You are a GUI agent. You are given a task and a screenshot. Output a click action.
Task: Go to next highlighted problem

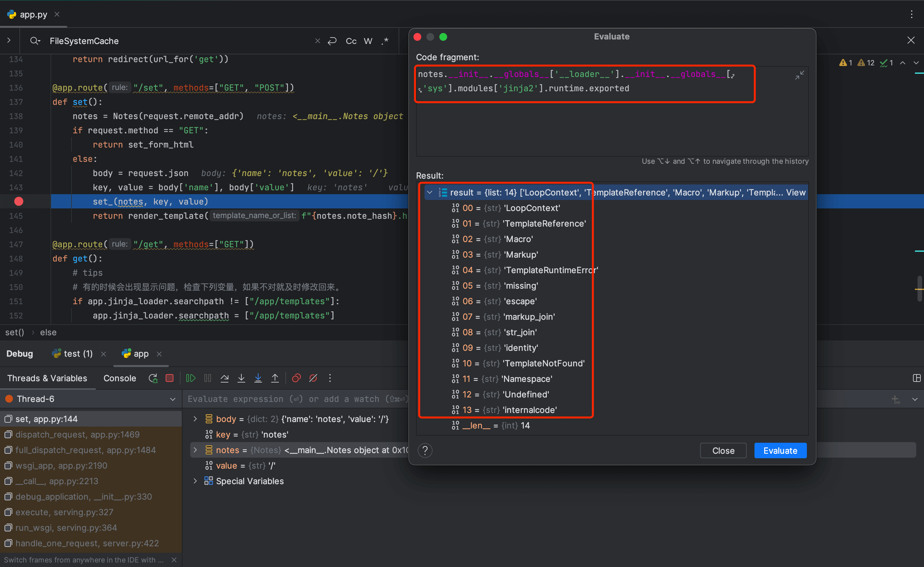click(x=916, y=63)
